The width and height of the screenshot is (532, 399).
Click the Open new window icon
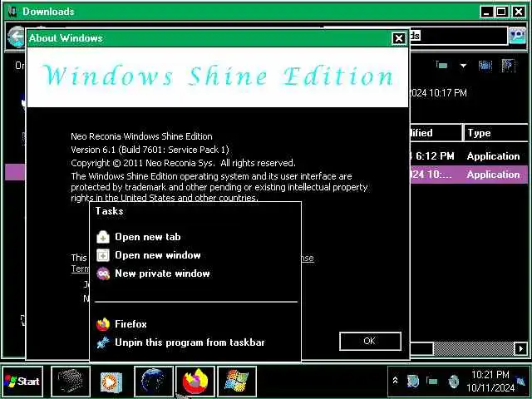(103, 255)
